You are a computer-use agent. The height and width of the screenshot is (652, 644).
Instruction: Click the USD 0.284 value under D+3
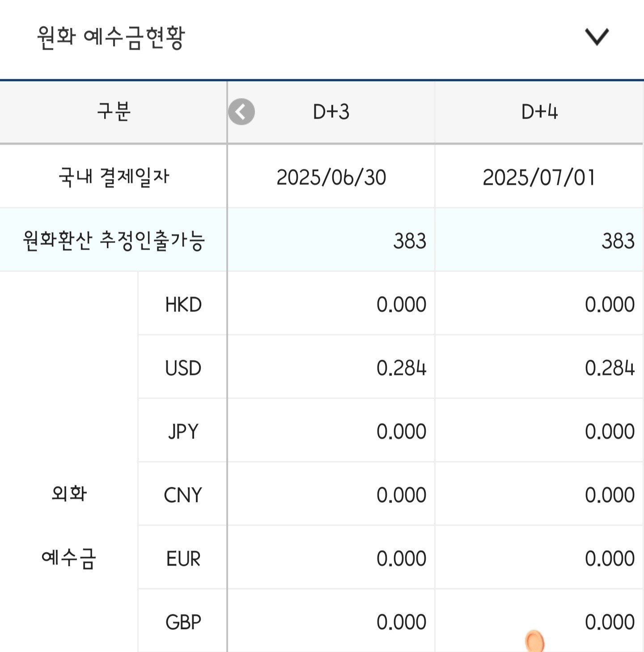(401, 368)
